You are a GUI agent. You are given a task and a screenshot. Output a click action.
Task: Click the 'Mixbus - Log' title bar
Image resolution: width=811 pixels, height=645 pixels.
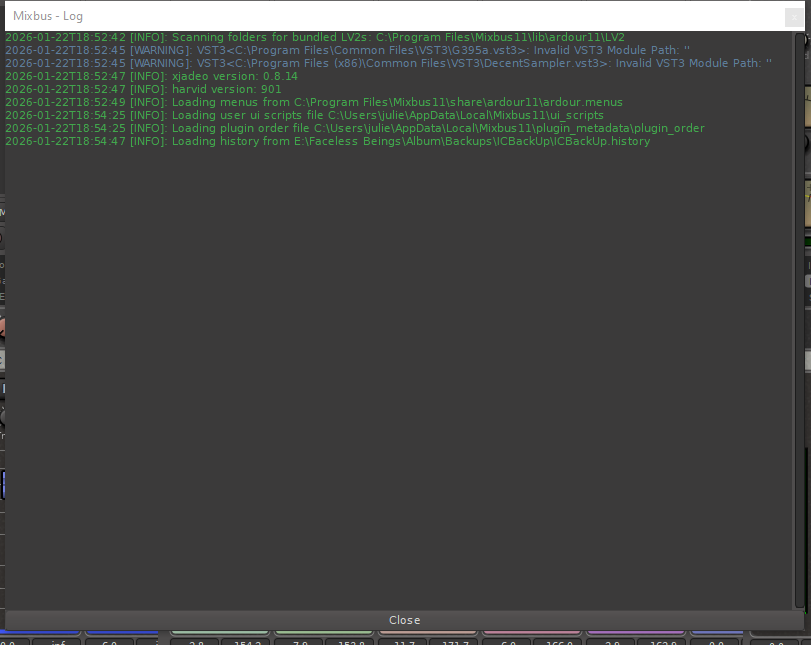pyautogui.click(x=300, y=15)
